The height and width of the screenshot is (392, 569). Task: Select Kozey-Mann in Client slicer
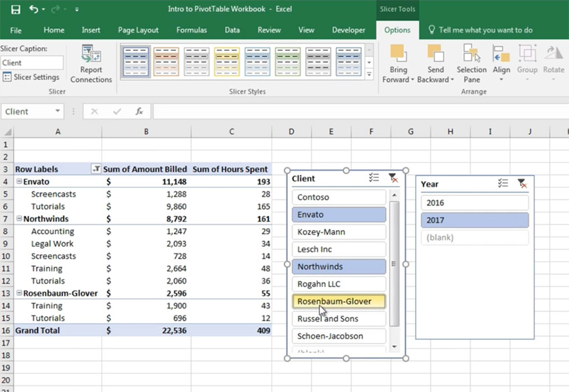tap(339, 232)
